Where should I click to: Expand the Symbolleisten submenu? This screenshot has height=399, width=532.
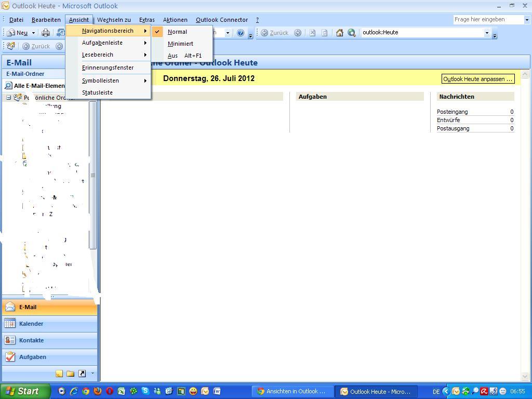[x=108, y=81]
